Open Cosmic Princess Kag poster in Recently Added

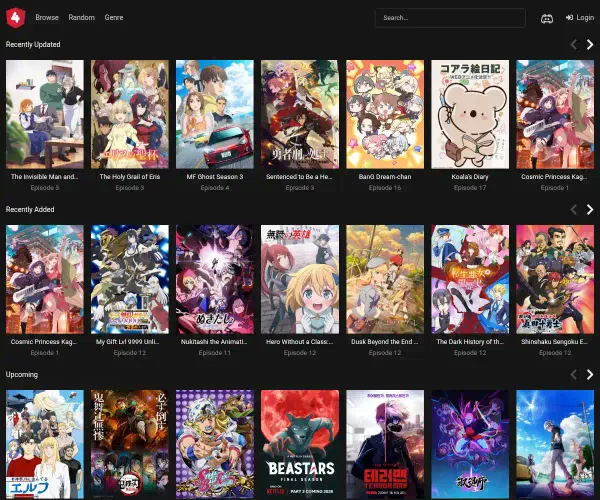tap(45, 279)
